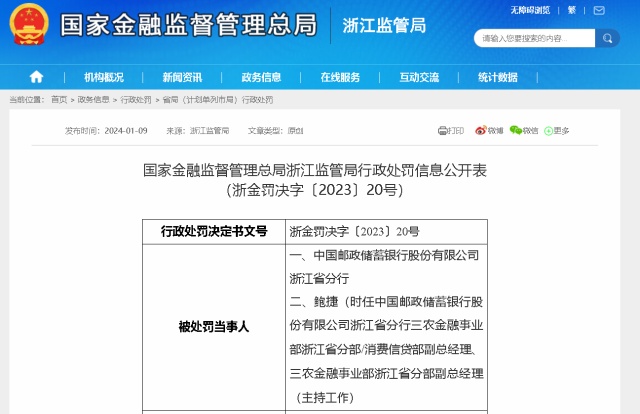The width and height of the screenshot is (640, 414).
Task: Click 省局（计划单列市局）行政处罚 breadcrumb
Action: 218,100
